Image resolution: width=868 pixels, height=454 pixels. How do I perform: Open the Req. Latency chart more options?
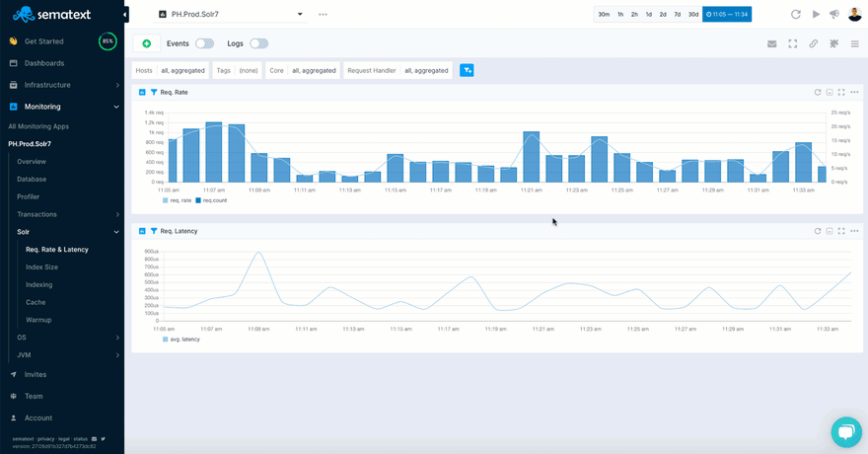click(x=854, y=231)
